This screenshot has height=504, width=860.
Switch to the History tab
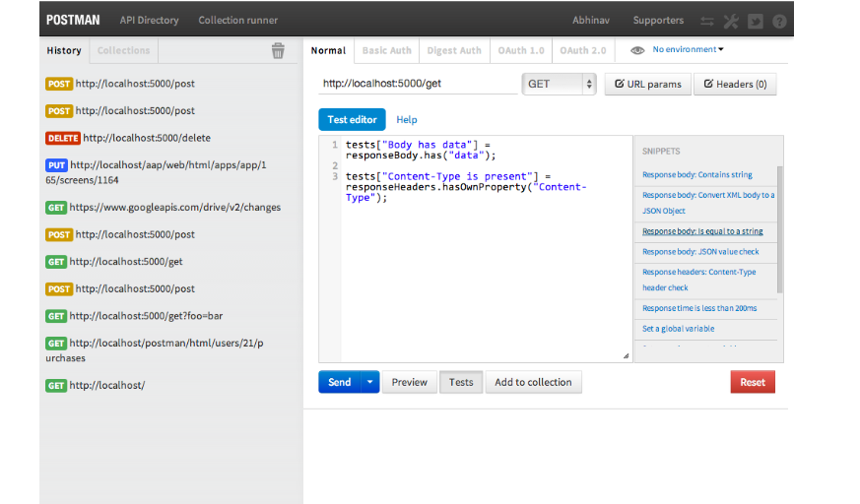64,50
